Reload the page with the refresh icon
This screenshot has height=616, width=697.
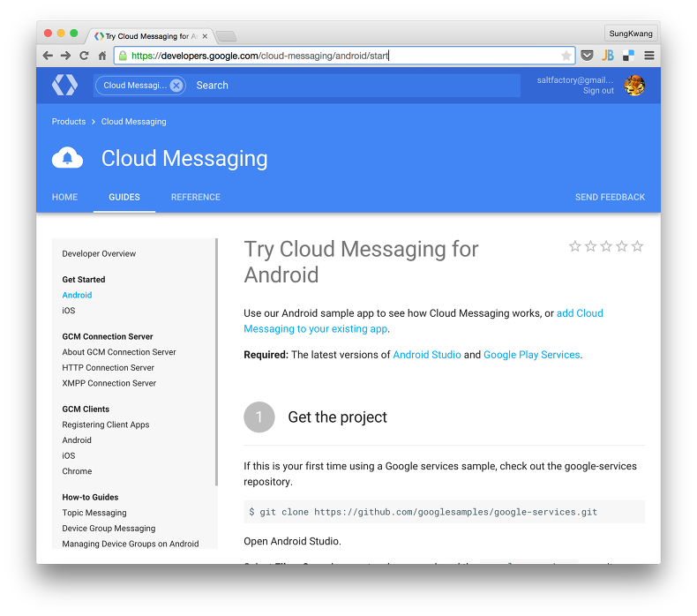click(x=84, y=56)
